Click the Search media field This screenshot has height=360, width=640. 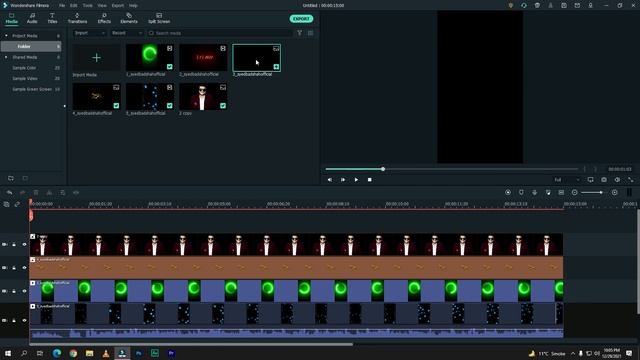[x=220, y=33]
